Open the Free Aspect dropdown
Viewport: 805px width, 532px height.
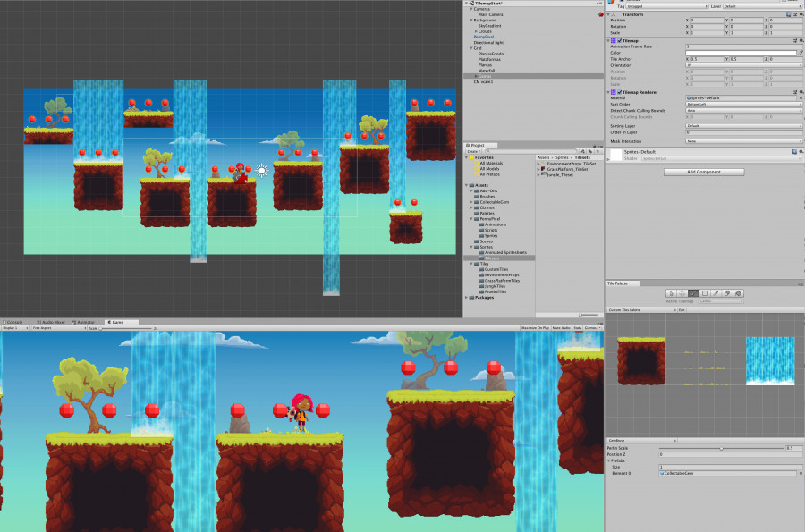(58, 328)
